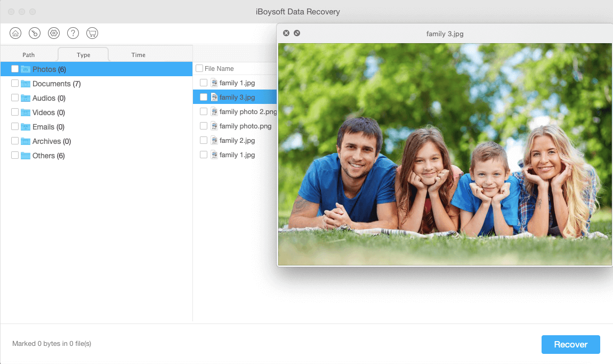Screen dimensions: 613x364
Task: Click the File Name column header
Action: pos(221,68)
